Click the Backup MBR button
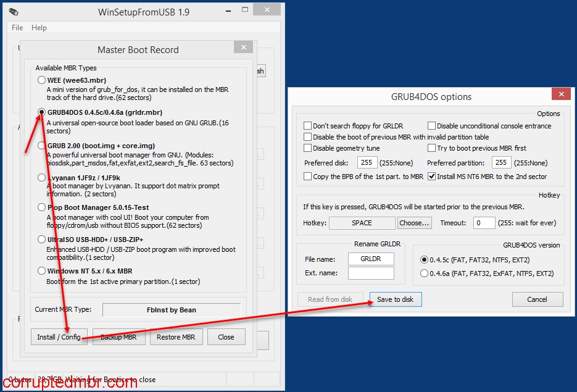 pos(119,337)
